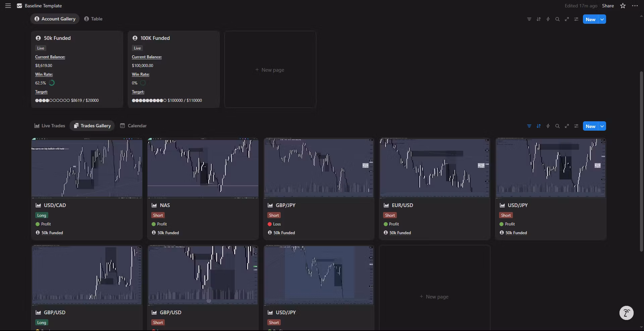Open automations lightning icon for Account Gallery
This screenshot has height=331, width=644.
tap(548, 19)
